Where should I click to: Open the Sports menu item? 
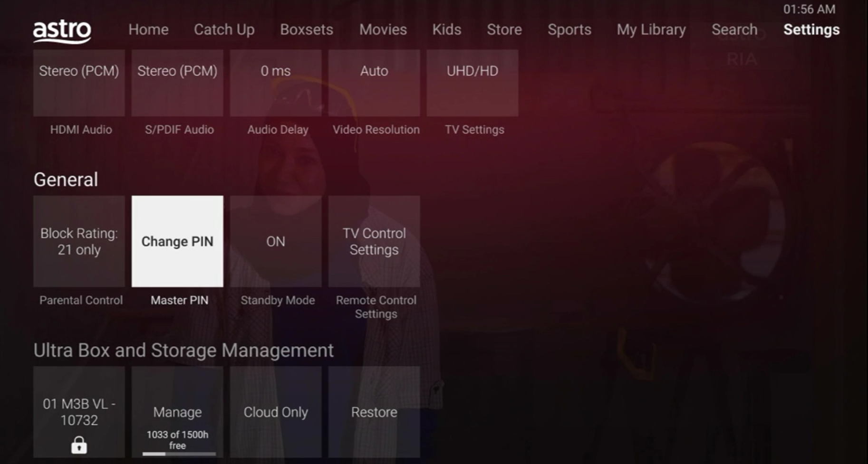point(569,29)
